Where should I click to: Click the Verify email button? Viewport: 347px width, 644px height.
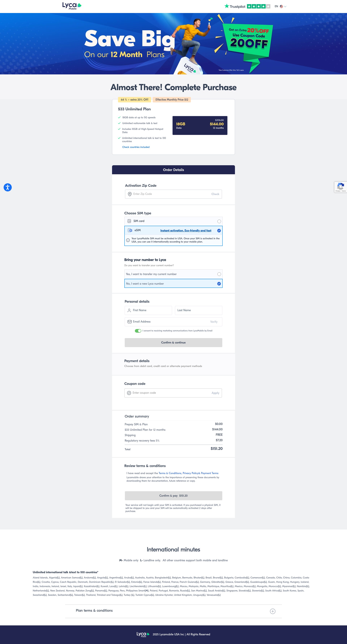pyautogui.click(x=214, y=322)
